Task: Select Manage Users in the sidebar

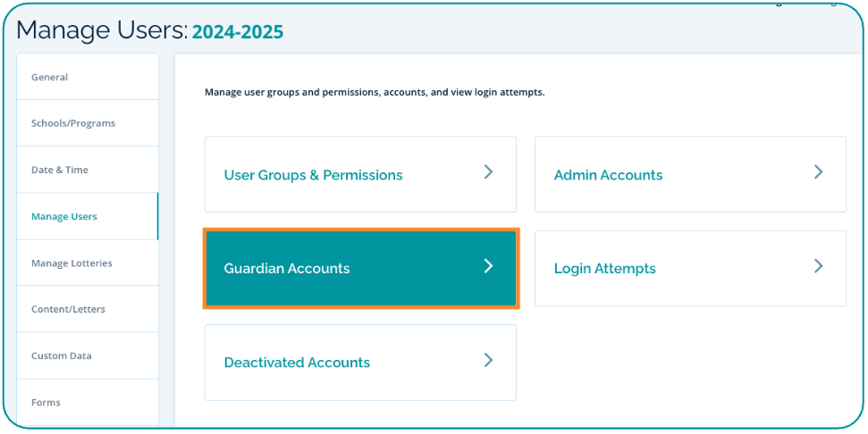Action: [64, 217]
